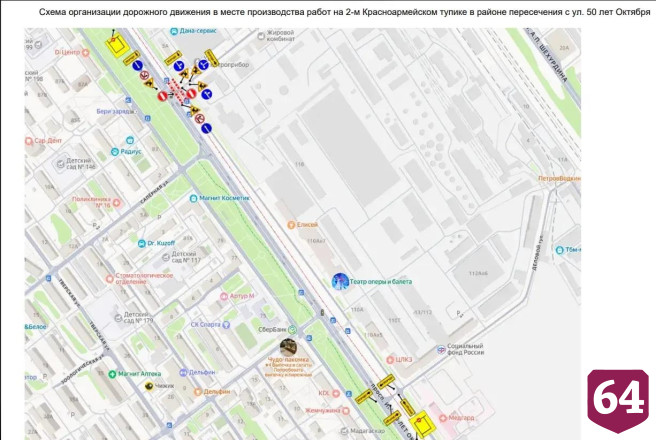This screenshot has width=656, height=440.
Task: Click the ЦЛКЗ red marker
Action: [x=390, y=359]
